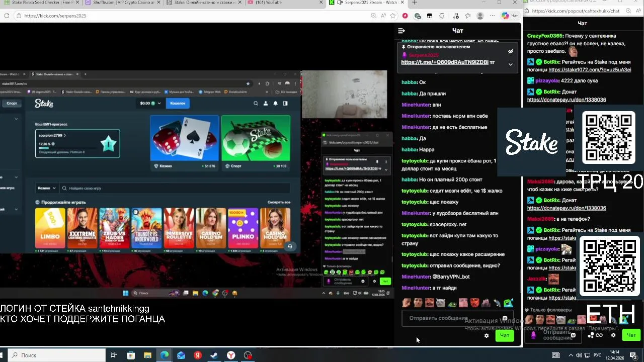Open the notification center with 2 alerts
The image size is (644, 362).
(x=634, y=355)
